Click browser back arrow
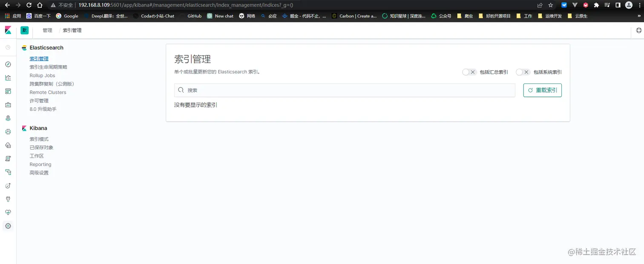 (7, 5)
